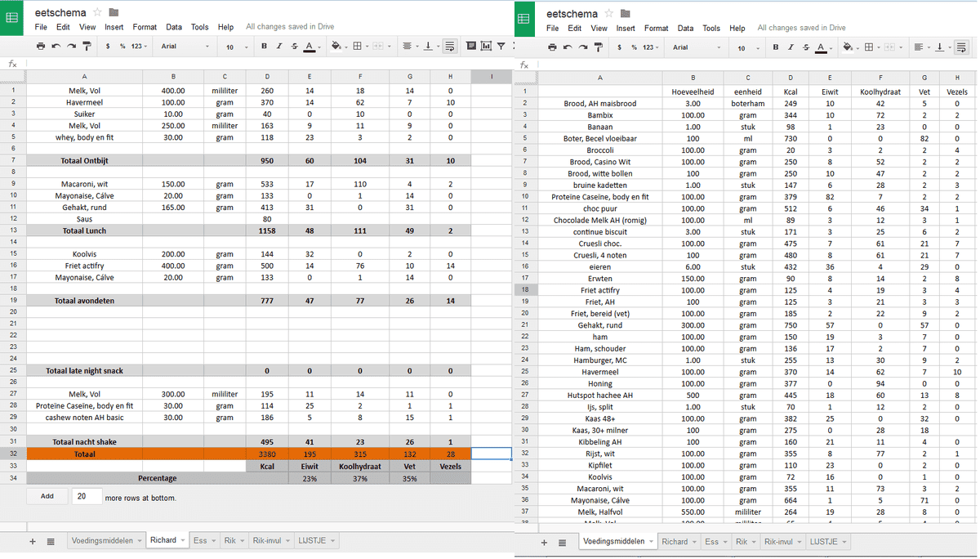
Task: Click the print icon in left window
Action: point(41,47)
